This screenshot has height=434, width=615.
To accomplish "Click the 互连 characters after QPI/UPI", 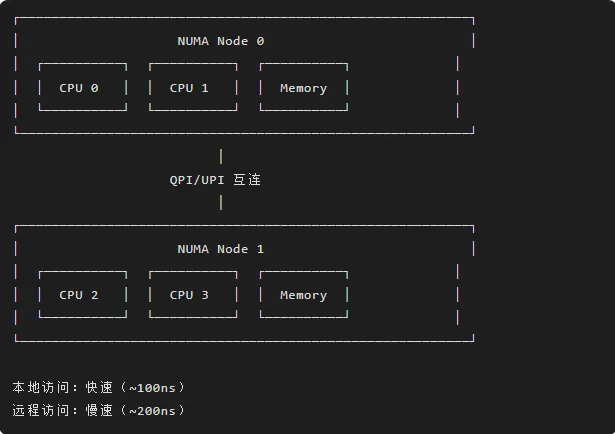I will click(x=247, y=180).
